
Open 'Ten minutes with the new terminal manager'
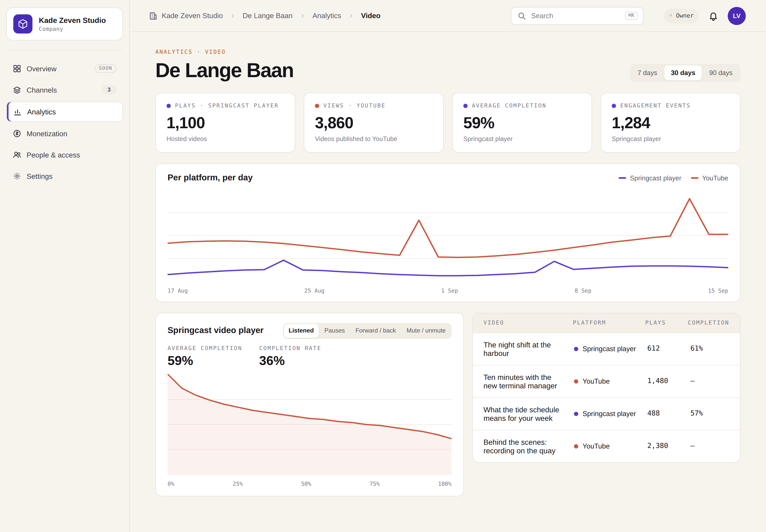606,381
